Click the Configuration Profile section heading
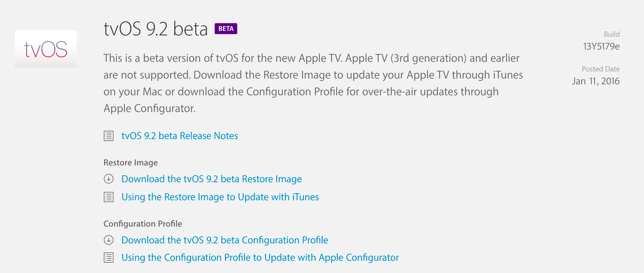Screen dimensions: 644x273 click(142, 224)
